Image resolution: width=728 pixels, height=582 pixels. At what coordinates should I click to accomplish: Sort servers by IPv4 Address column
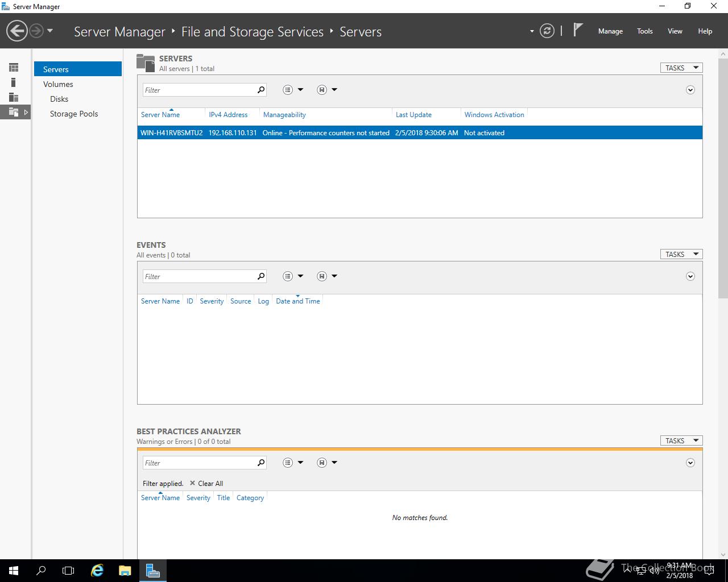(x=228, y=115)
